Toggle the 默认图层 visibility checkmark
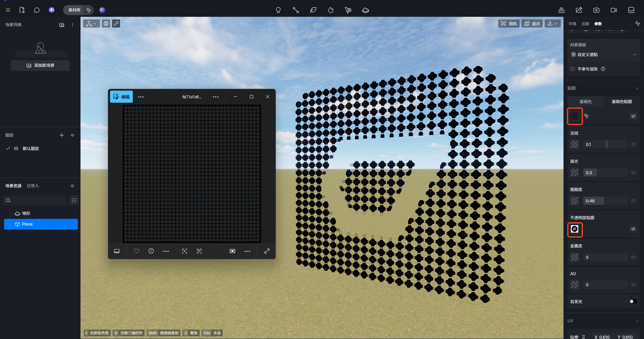Screen dimensions: 644x339 coord(8,148)
